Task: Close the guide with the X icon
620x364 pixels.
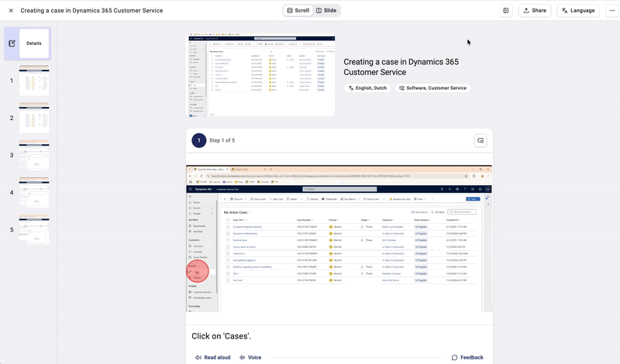Action: coord(11,11)
